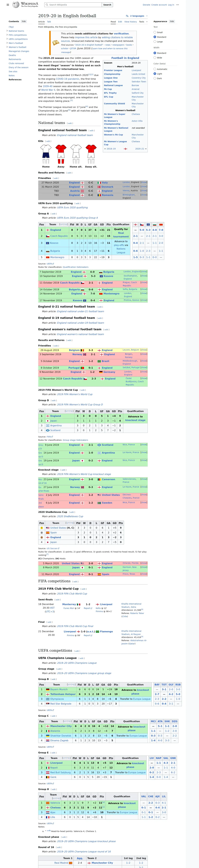Click the Wikipedia globe logo
Screen dimensions: 199x868
(16, 5)
